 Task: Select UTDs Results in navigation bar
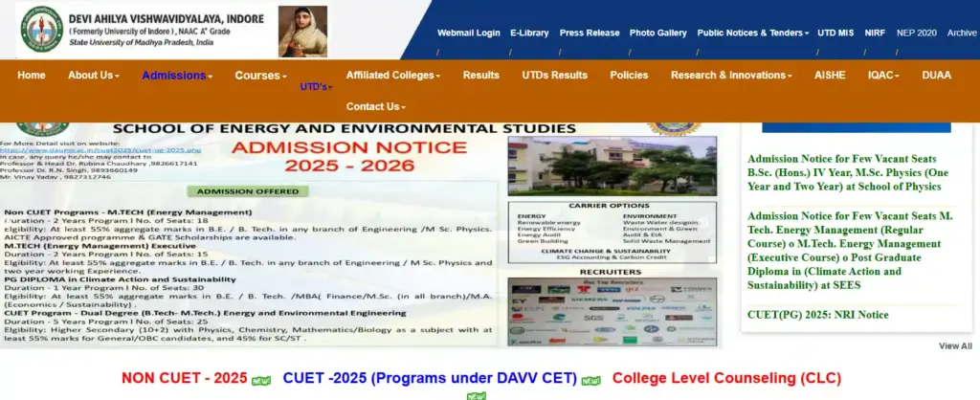554,75
